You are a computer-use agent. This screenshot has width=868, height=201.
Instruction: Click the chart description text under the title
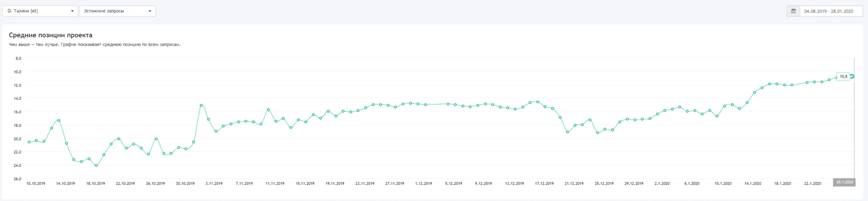[x=95, y=44]
